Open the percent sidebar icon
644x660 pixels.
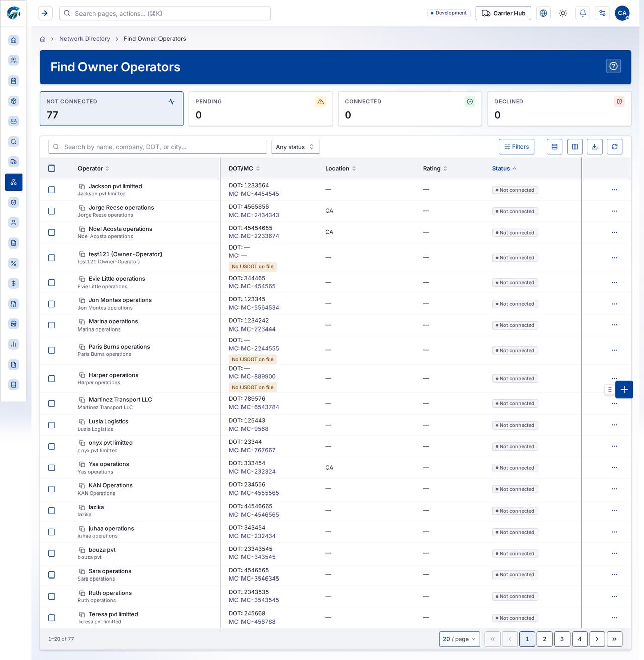point(14,263)
